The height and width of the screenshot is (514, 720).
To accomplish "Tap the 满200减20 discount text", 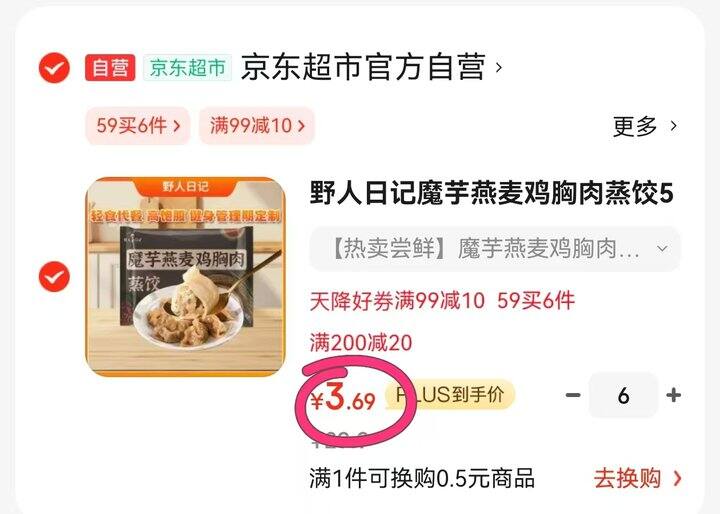I will click(361, 343).
